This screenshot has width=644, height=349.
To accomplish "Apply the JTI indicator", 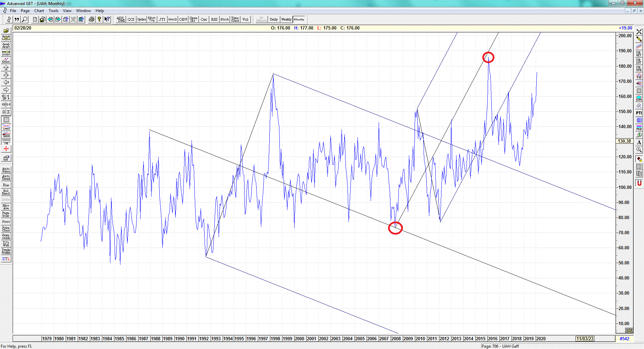I will [x=162, y=19].
